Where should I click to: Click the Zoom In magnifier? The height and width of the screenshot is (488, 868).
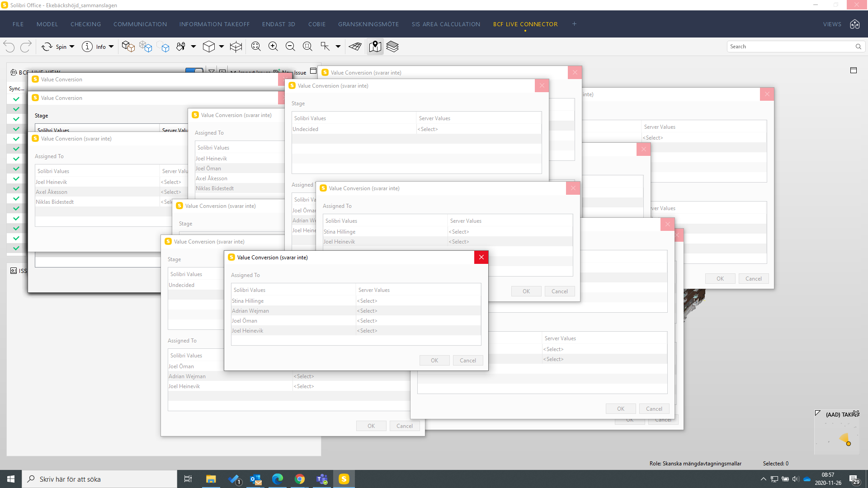coord(273,47)
